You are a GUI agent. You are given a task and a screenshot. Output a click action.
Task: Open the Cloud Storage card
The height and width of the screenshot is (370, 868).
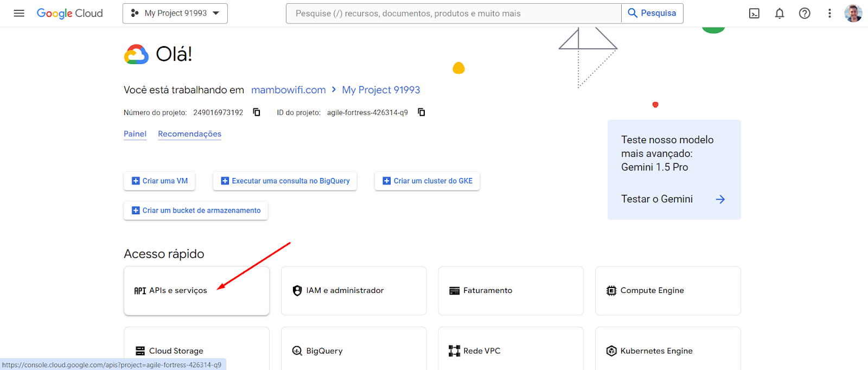click(x=196, y=348)
